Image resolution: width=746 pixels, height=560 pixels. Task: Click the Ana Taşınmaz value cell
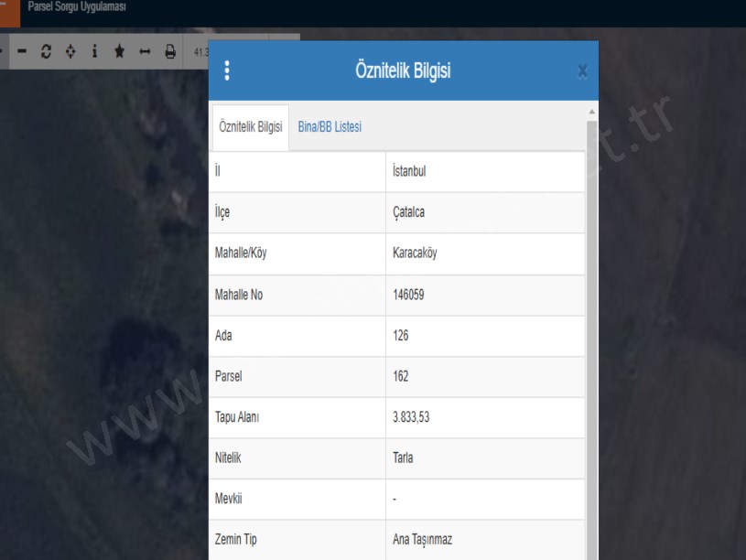click(x=422, y=540)
